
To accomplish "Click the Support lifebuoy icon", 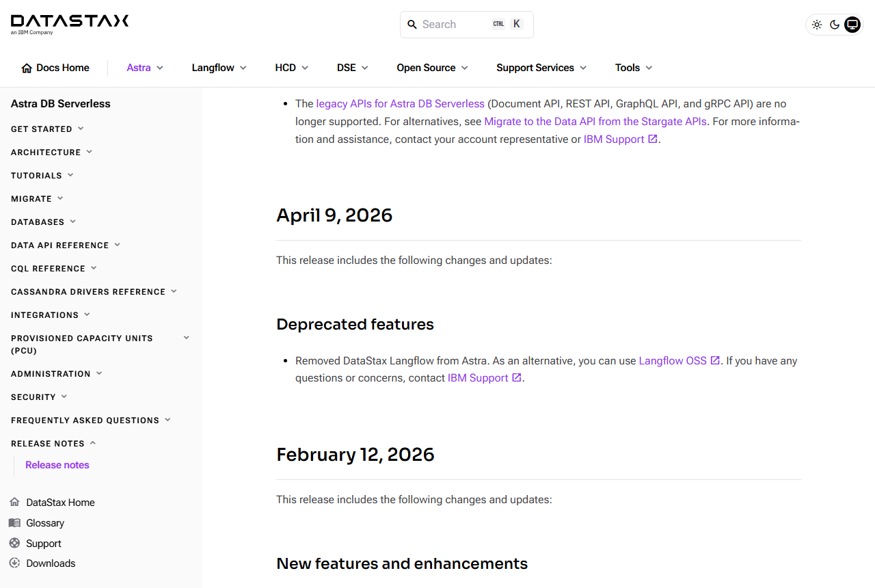I will (x=14, y=543).
